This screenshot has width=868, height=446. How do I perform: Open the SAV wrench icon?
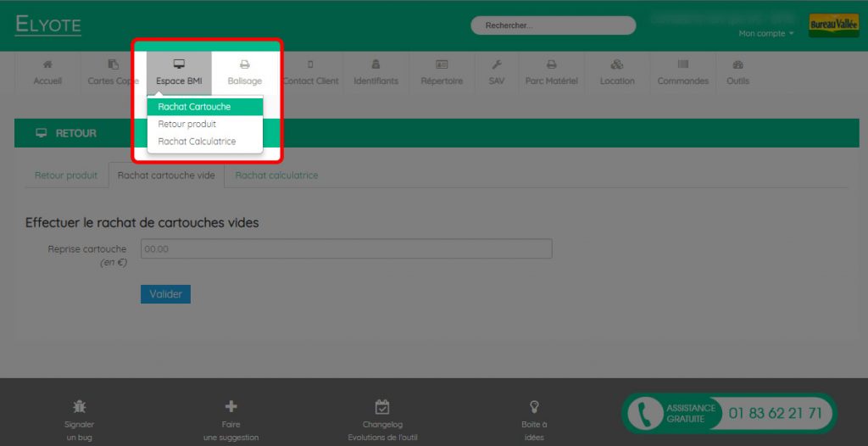click(497, 64)
